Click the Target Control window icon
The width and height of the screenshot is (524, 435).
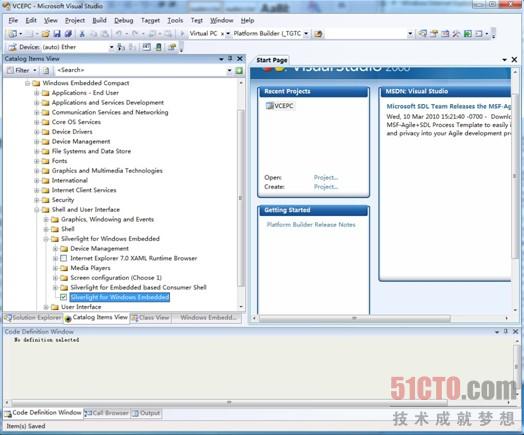(146, 47)
